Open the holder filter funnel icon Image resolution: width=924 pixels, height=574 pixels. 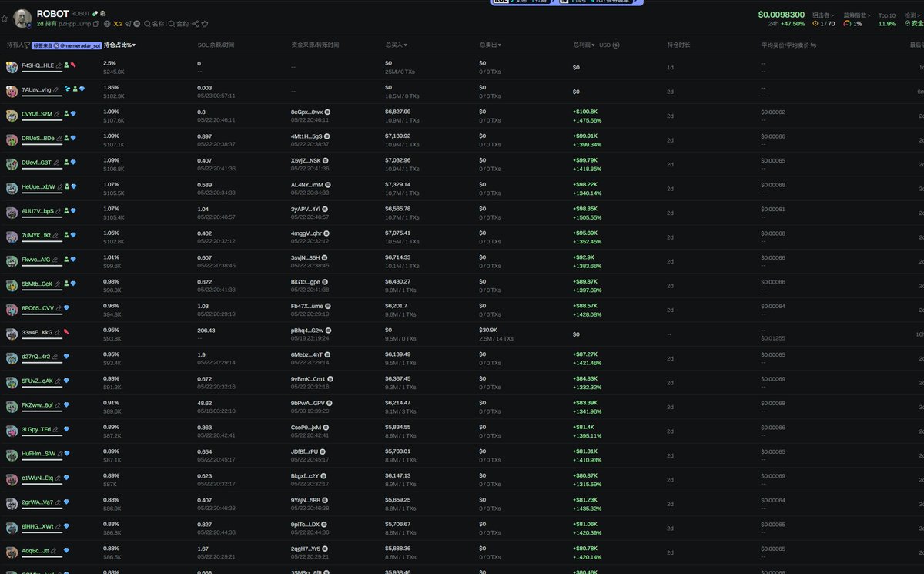click(x=27, y=45)
